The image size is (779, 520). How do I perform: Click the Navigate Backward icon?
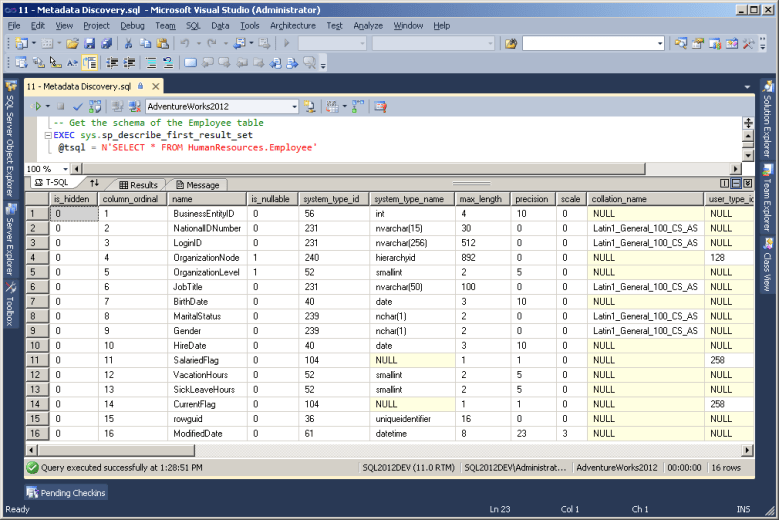(x=240, y=44)
